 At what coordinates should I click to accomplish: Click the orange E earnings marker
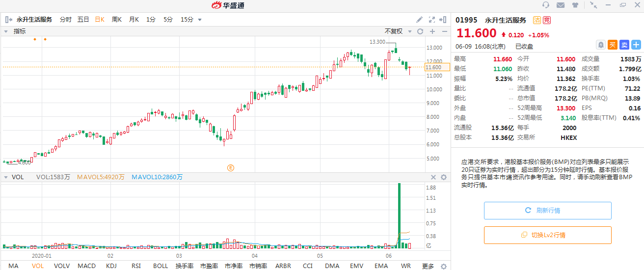pyautogui.click(x=230, y=167)
